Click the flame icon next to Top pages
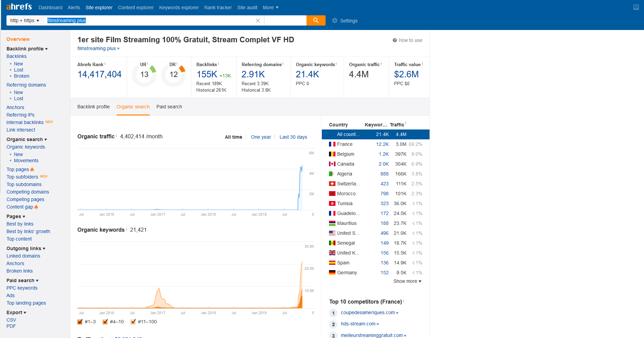 (32, 169)
